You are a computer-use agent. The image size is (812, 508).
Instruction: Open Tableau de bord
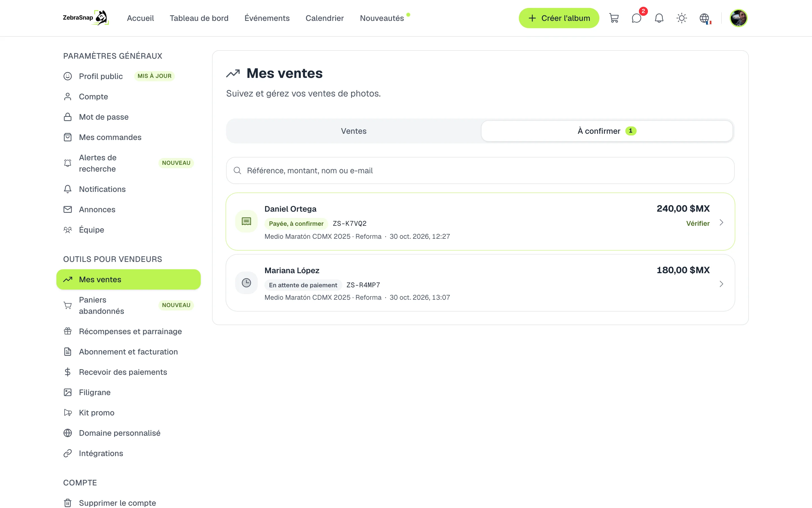(x=199, y=18)
